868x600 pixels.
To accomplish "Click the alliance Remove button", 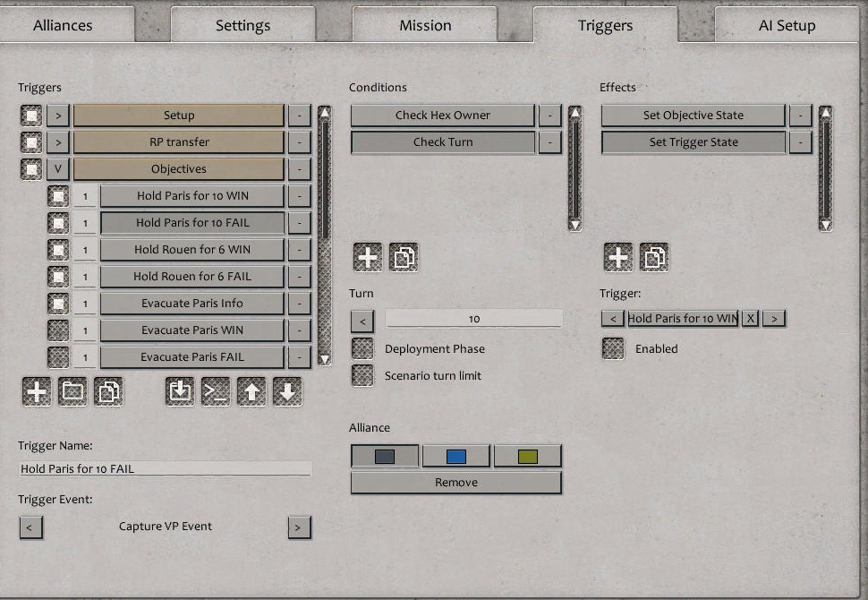I will [x=456, y=483].
